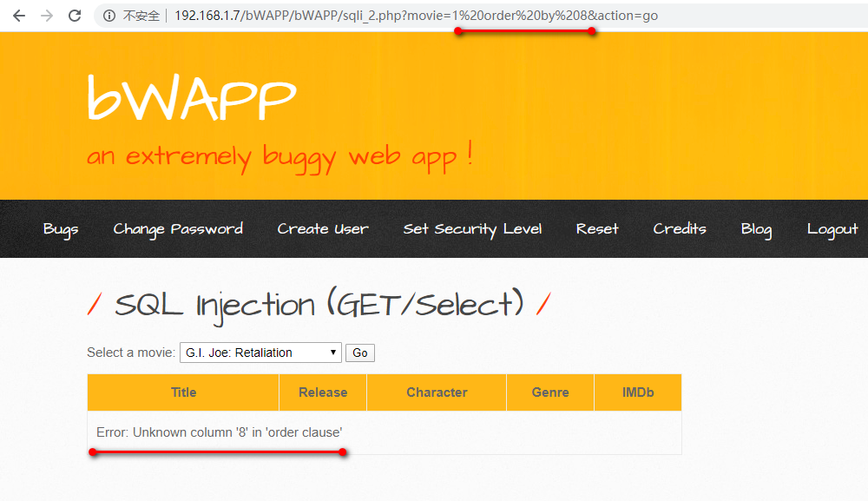Submit with the Go button

click(x=360, y=353)
